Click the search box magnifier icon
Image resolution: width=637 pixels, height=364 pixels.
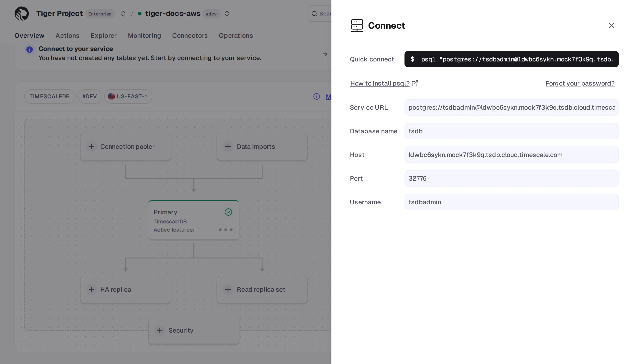[314, 14]
